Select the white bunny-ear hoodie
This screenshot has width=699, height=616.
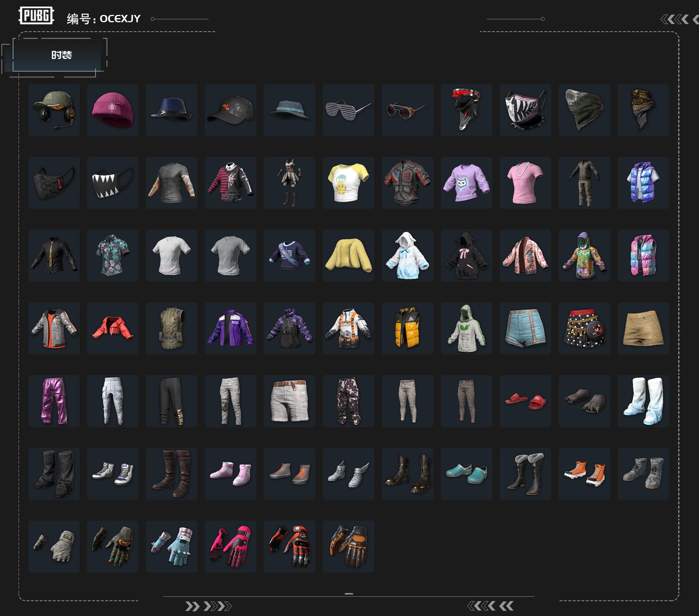click(408, 256)
